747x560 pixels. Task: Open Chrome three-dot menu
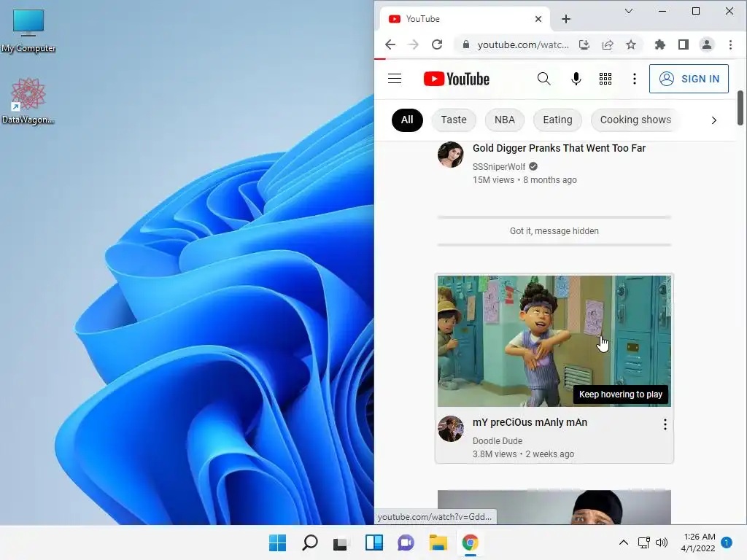tap(730, 44)
